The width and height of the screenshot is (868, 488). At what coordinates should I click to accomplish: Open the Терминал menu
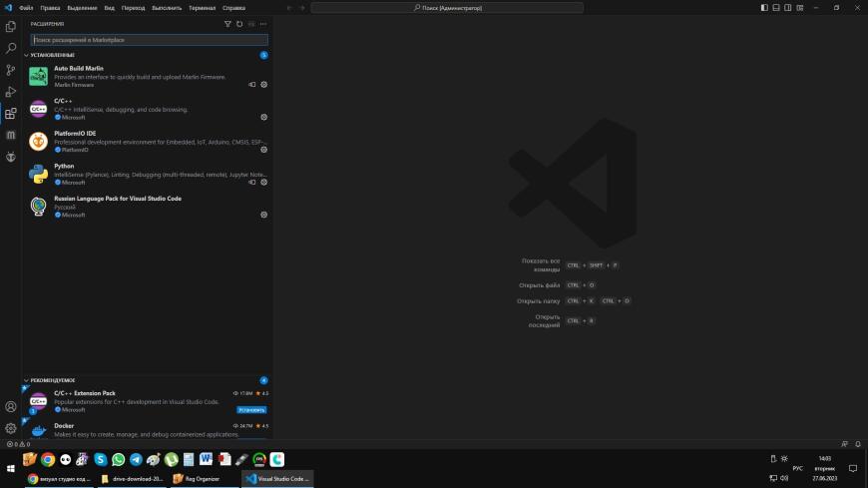(203, 8)
